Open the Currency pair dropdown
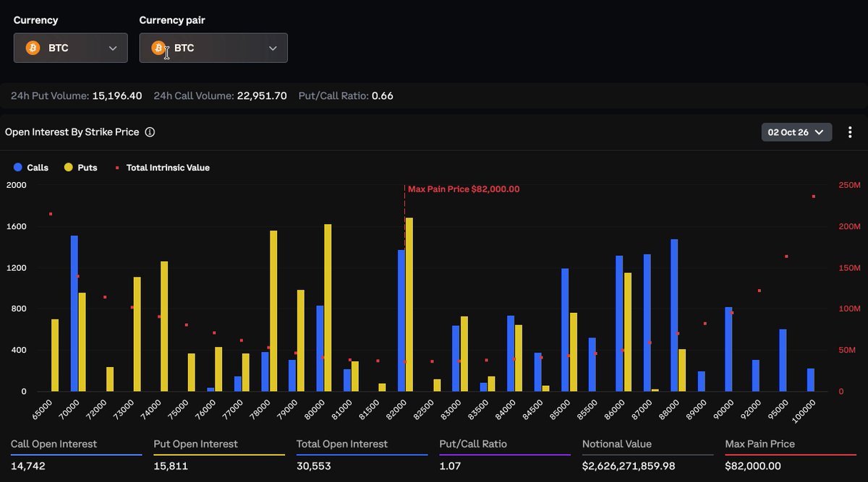The image size is (868, 482). (213, 48)
